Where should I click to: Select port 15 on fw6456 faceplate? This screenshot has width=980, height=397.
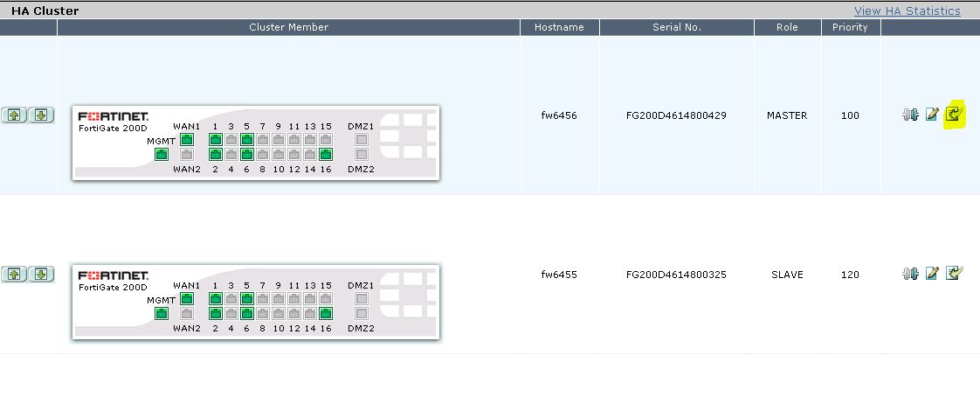(x=326, y=139)
